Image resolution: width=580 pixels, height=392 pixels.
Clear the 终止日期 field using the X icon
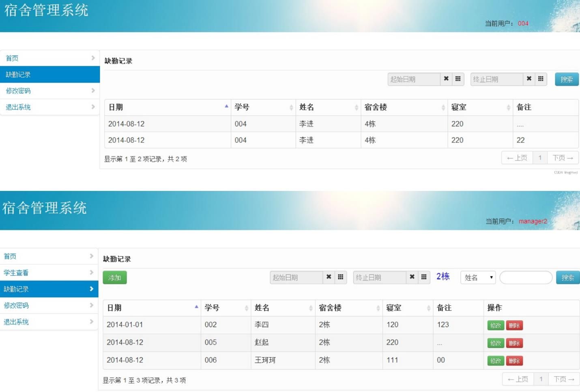tap(529, 79)
